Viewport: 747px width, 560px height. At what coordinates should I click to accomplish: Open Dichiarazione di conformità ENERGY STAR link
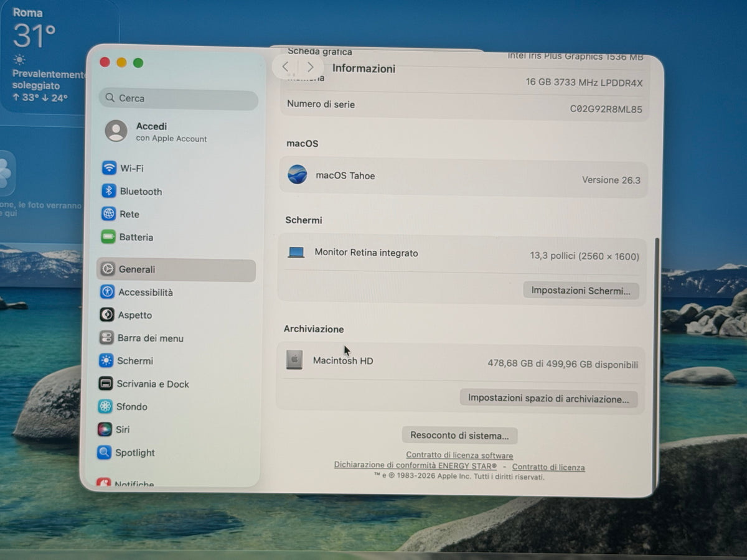pyautogui.click(x=415, y=465)
